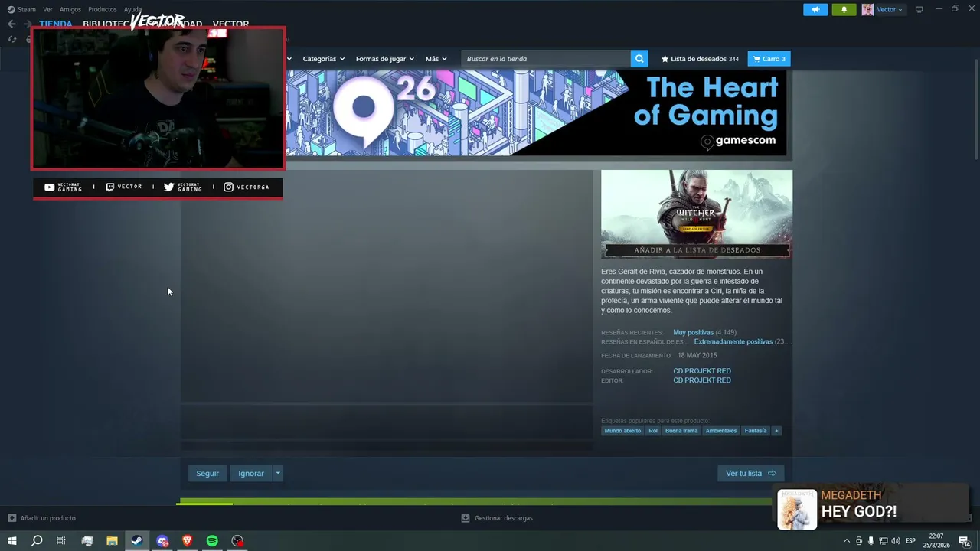Viewport: 980px width, 551px height.
Task: Expand the Más dropdown
Action: [x=436, y=59]
